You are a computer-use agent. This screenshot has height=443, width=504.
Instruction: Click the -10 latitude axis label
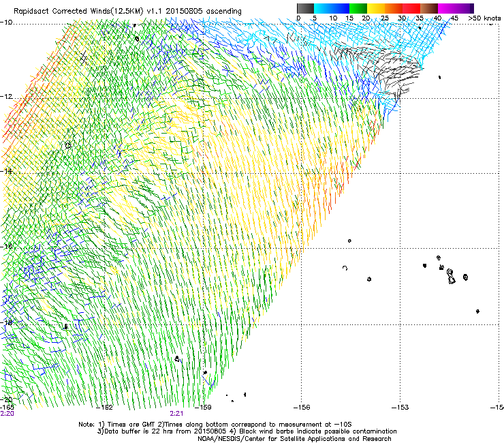pyautogui.click(x=6, y=22)
